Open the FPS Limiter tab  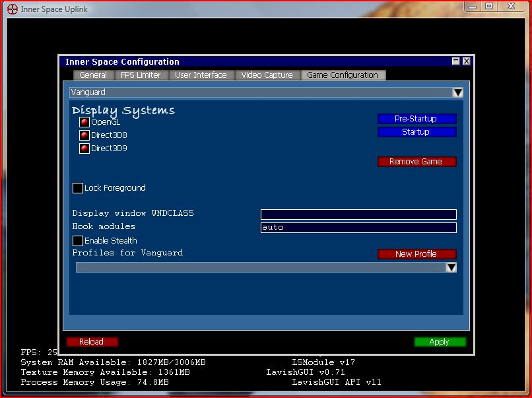[141, 75]
